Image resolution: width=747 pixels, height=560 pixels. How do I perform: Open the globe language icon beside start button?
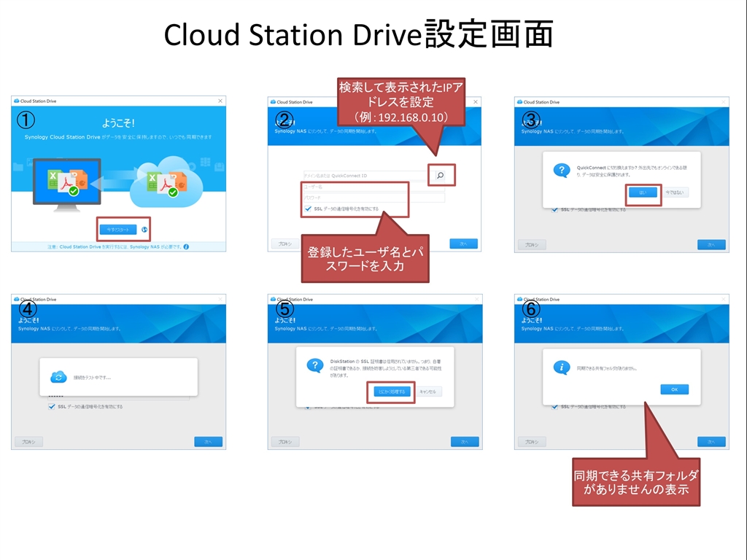[x=144, y=230]
